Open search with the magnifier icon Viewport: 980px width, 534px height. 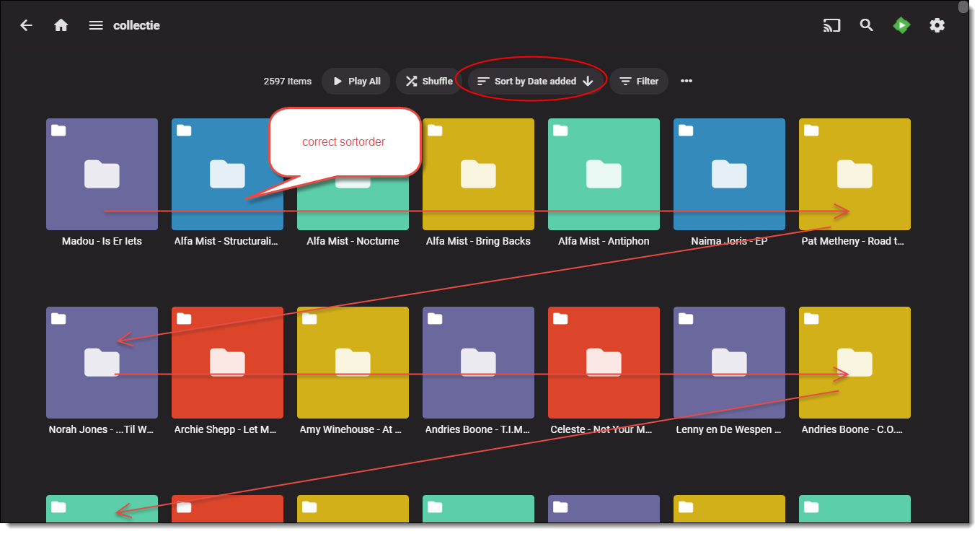pyautogui.click(x=867, y=25)
